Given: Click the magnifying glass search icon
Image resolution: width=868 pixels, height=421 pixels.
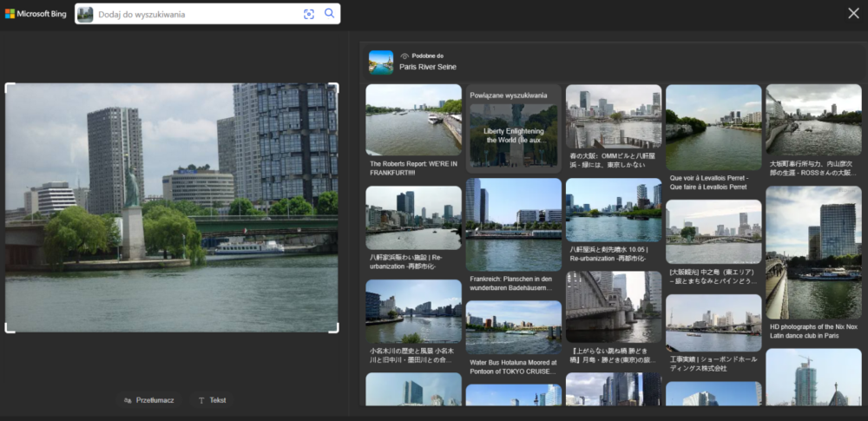Looking at the screenshot, I should [x=330, y=14].
